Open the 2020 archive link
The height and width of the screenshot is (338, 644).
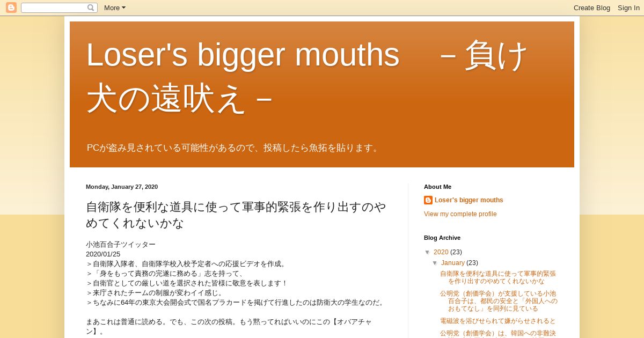pos(441,252)
